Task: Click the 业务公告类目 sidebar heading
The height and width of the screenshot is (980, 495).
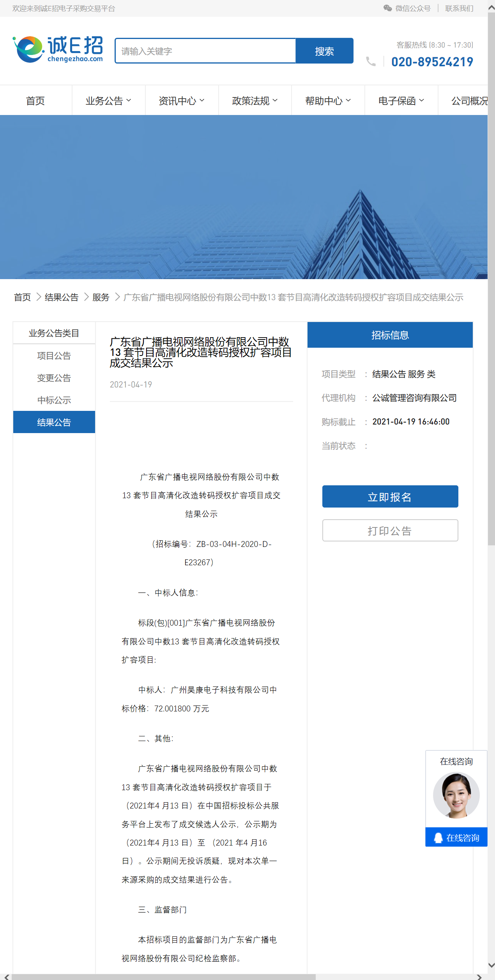Action: coord(54,333)
